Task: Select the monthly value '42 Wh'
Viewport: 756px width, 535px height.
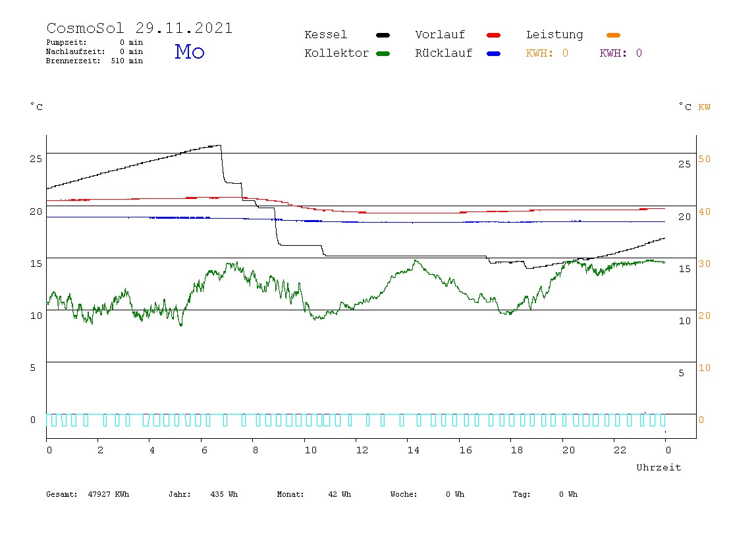Action: click(x=339, y=494)
